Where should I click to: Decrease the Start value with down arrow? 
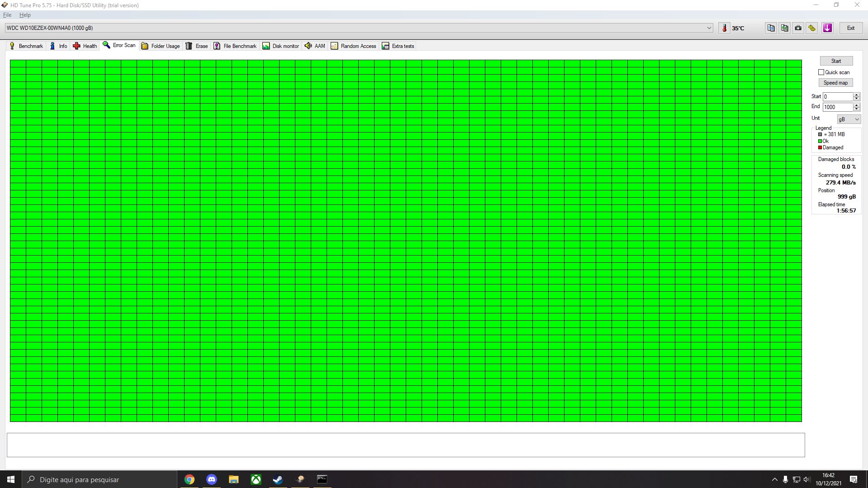856,99
